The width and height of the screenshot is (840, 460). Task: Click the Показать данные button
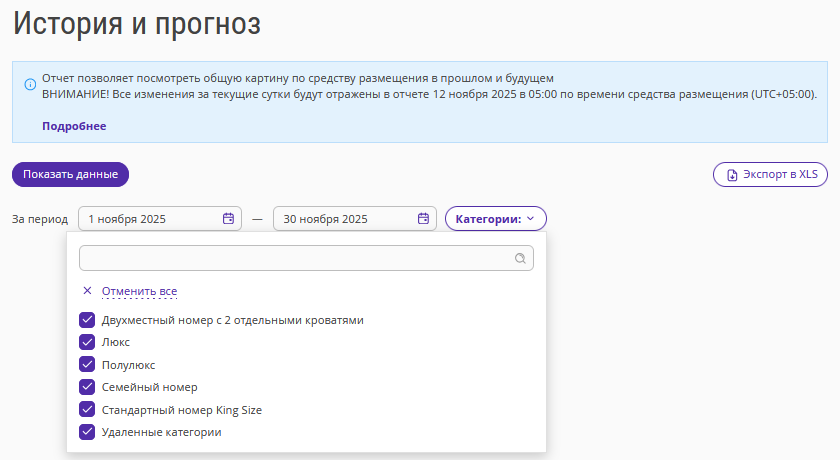(x=70, y=175)
